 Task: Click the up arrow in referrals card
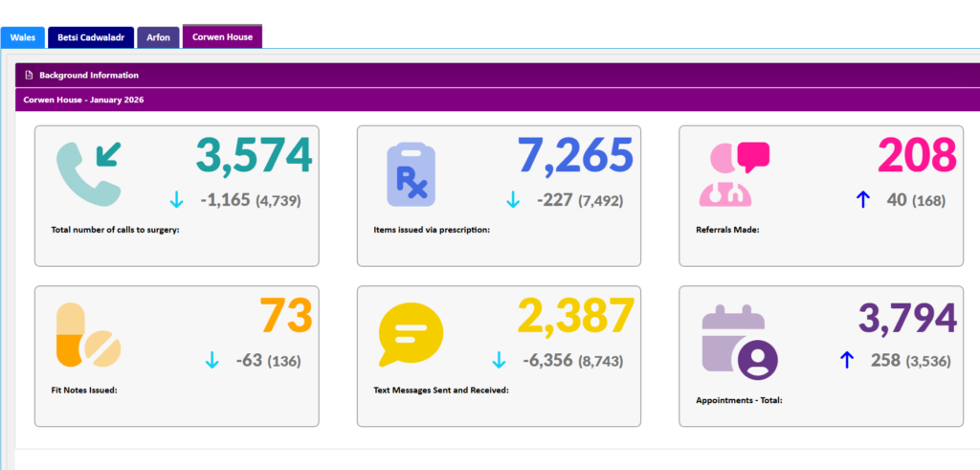tap(861, 200)
